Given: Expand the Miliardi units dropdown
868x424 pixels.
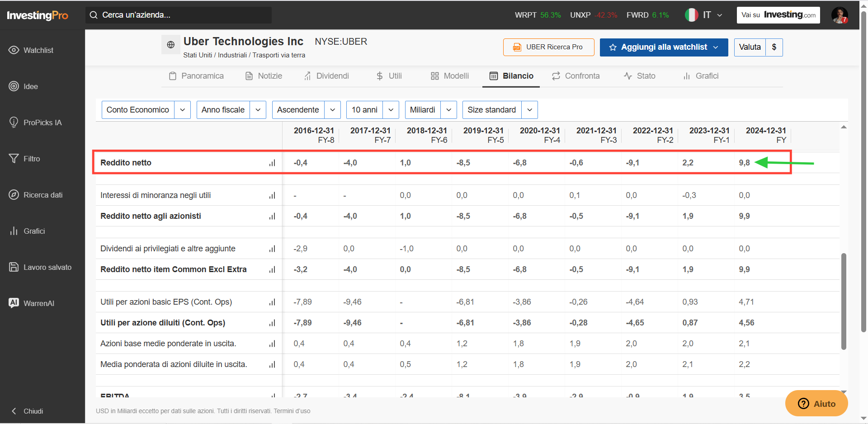Looking at the screenshot, I should click(x=431, y=110).
